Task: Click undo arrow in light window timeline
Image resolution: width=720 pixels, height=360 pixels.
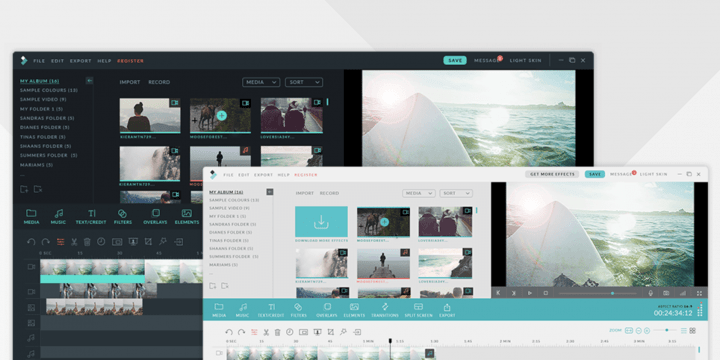Action: (x=229, y=332)
